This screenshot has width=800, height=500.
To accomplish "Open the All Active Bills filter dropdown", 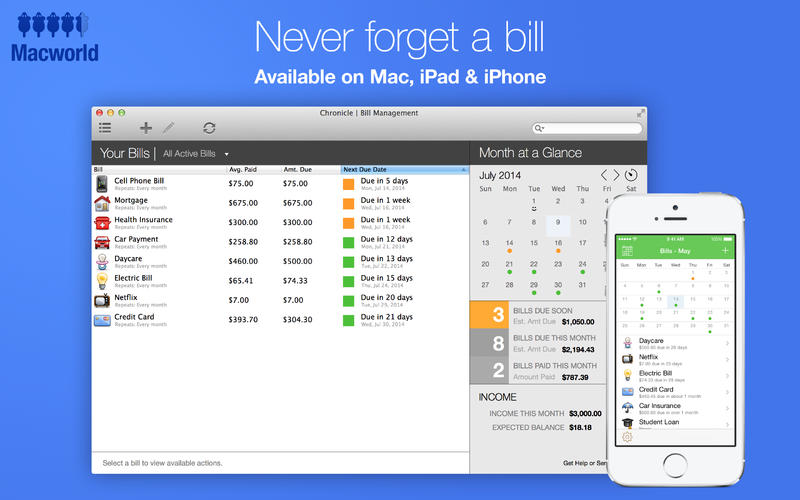I will [x=196, y=154].
